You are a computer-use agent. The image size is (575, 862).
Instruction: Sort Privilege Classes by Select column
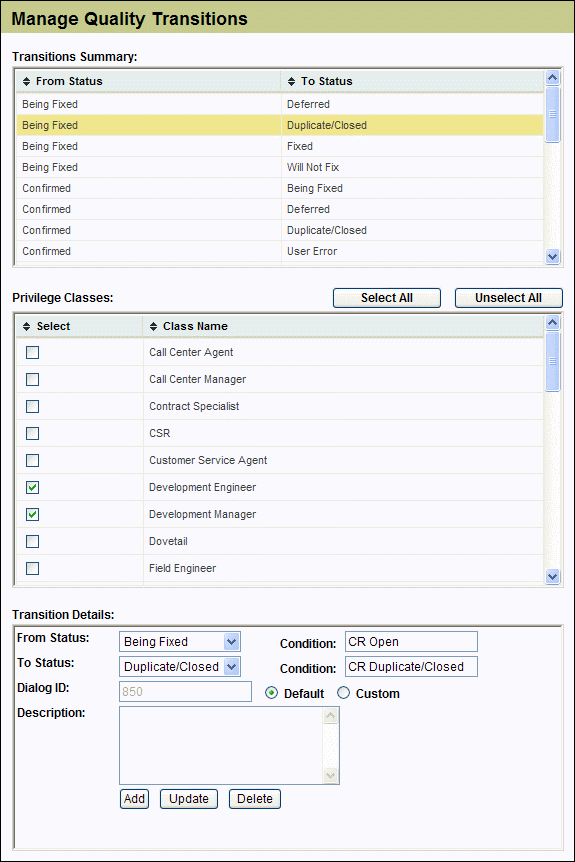coord(26,327)
